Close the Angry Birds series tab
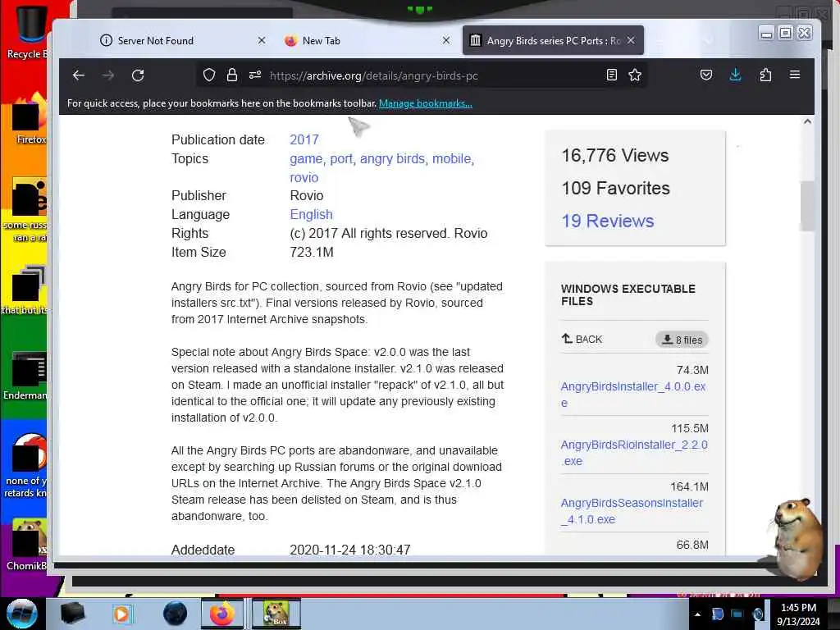Viewport: 840px width, 630px height. (631, 40)
